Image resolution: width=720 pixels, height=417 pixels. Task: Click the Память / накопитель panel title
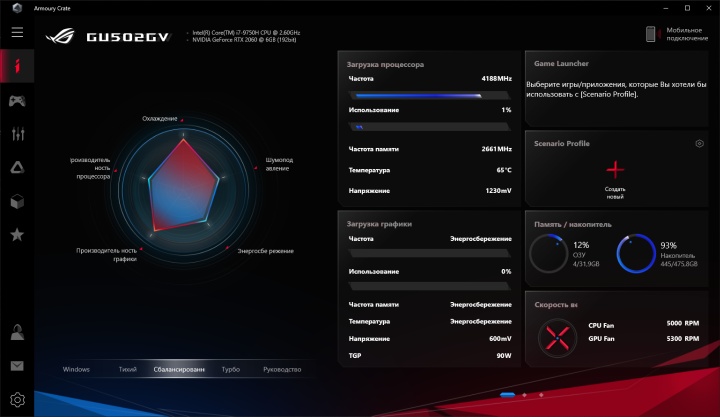(x=573, y=224)
